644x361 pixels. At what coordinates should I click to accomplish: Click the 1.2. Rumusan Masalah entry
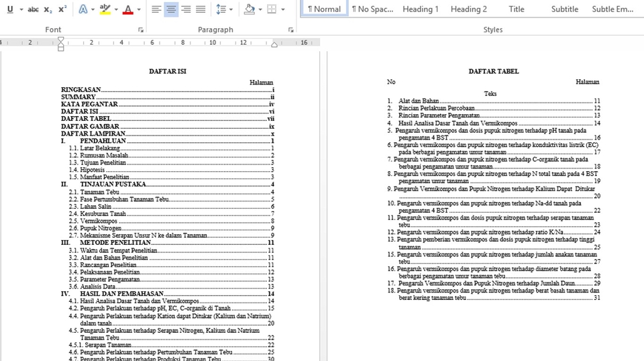pos(171,156)
